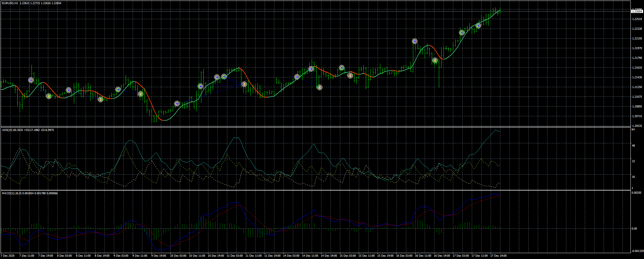Select the blue entry arrow after 10 Dec 03:00
644x259 pixels.
tap(177, 104)
